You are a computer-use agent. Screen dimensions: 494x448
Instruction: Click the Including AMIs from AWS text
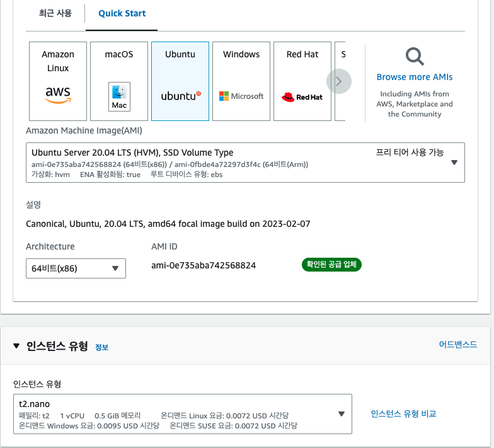click(415, 104)
